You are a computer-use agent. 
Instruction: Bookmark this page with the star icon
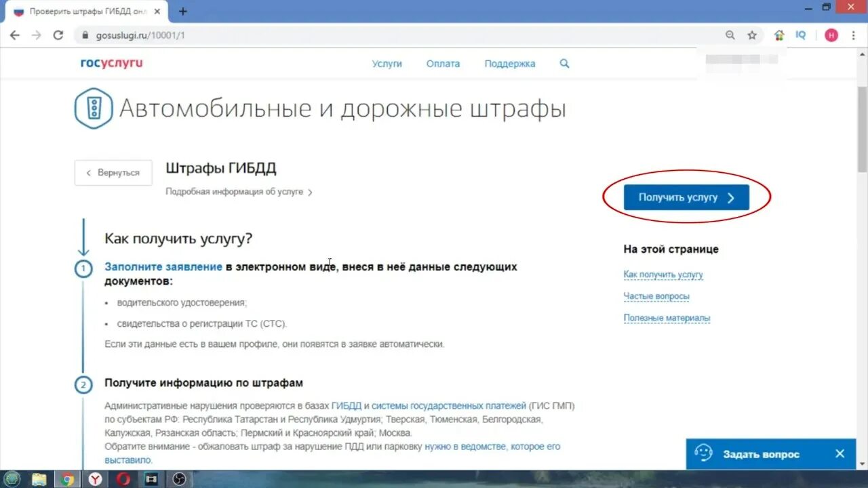coord(752,35)
